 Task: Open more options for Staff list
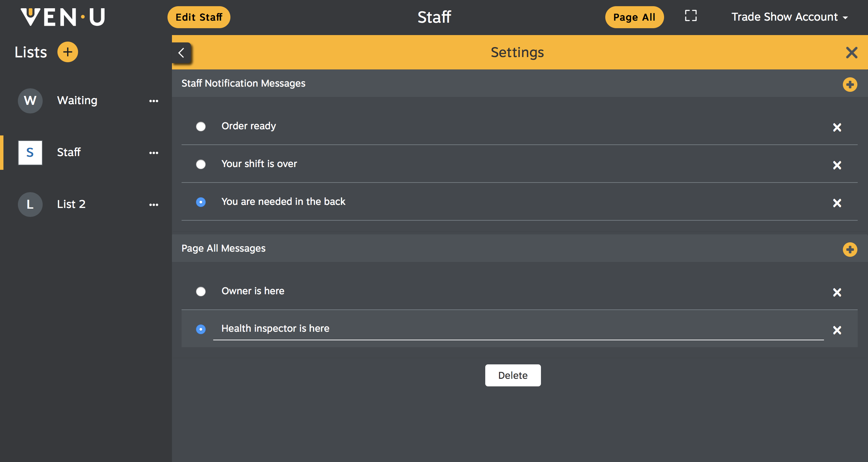pos(154,153)
